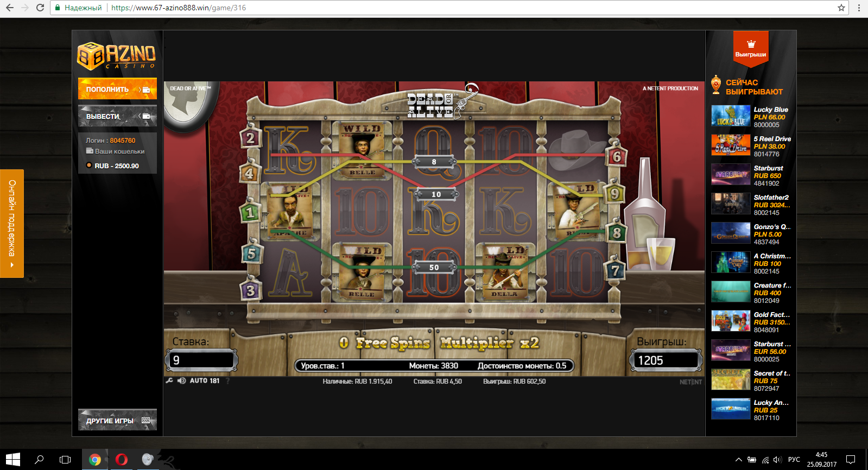Click the Монеты: 3830 coins readout
Viewport: 868px width, 470px height.
(433, 366)
